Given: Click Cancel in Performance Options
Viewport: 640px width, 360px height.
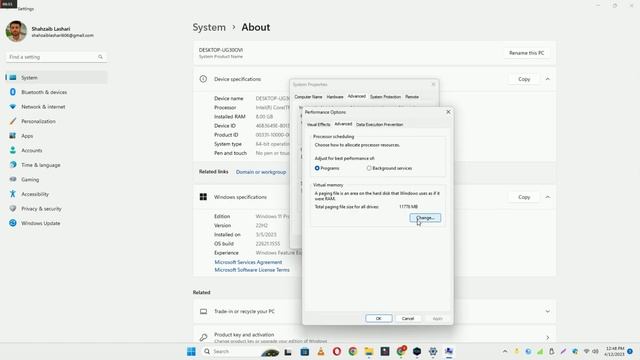Looking at the screenshot, I should (x=408, y=318).
